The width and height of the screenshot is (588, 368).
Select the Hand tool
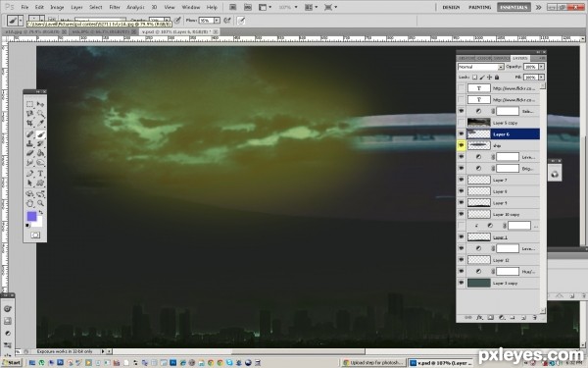pyautogui.click(x=29, y=203)
